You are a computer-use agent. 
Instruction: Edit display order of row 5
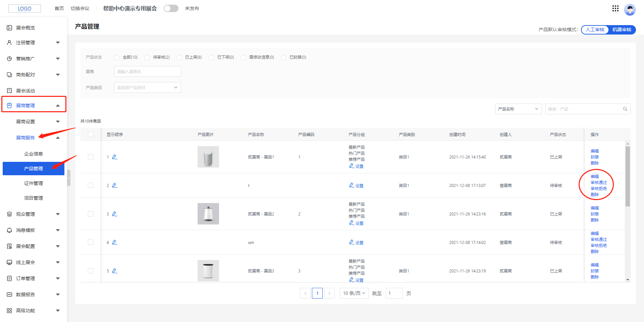[114, 271]
